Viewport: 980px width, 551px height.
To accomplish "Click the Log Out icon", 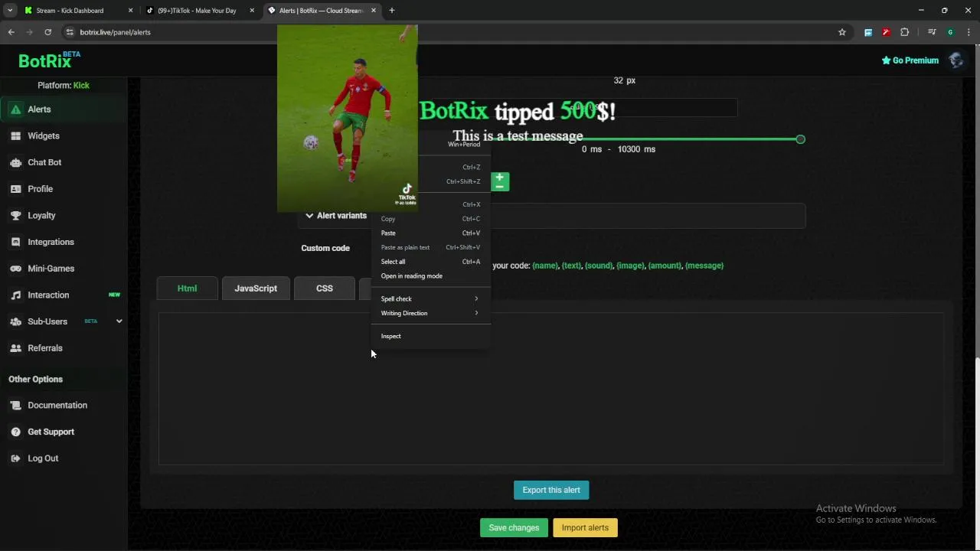I will pyautogui.click(x=15, y=458).
